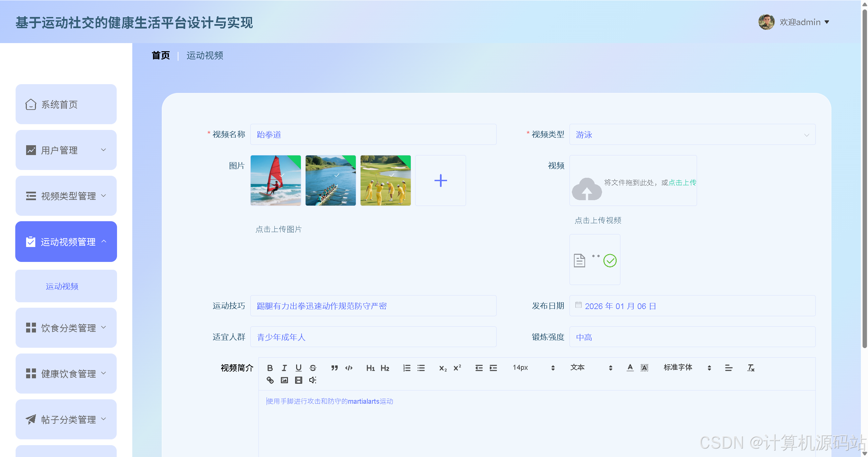Clear text formatting
Screen dimensions: 868x457
tap(751, 368)
